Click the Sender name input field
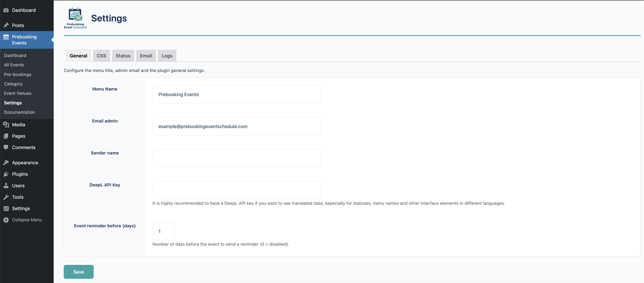644x283 pixels. pyautogui.click(x=236, y=158)
